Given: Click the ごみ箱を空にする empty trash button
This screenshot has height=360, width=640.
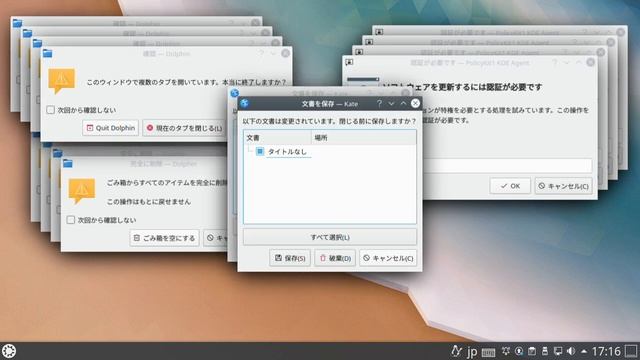Looking at the screenshot, I should pos(164,238).
